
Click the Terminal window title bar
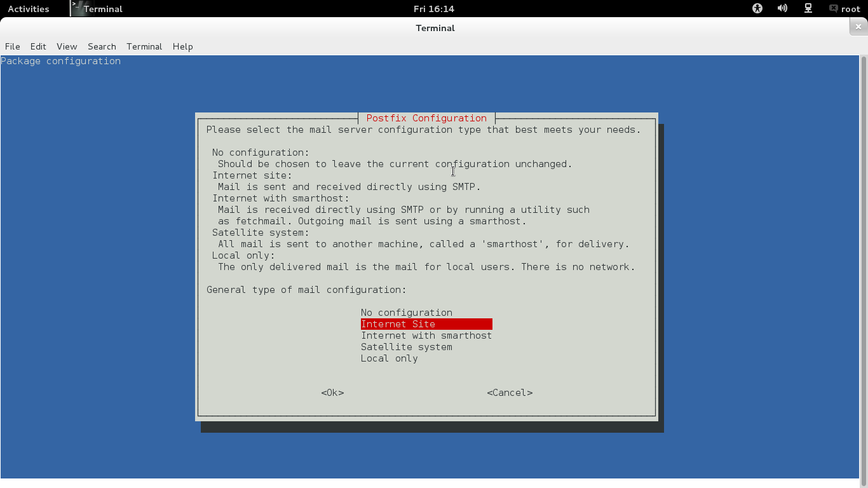click(x=435, y=28)
